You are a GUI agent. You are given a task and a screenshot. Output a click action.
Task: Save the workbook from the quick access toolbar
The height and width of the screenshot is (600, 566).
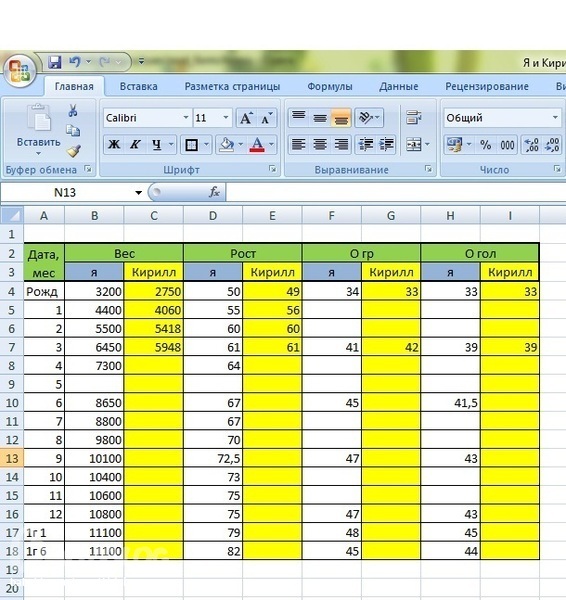tap(55, 62)
